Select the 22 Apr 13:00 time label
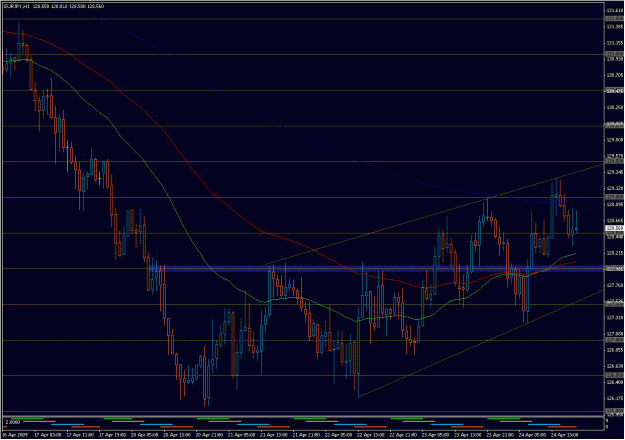Image resolution: width=625 pixels, height=440 pixels. click(x=370, y=434)
